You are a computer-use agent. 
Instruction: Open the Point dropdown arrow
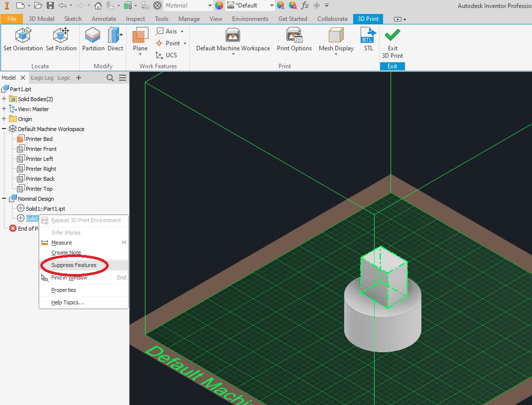[185, 43]
